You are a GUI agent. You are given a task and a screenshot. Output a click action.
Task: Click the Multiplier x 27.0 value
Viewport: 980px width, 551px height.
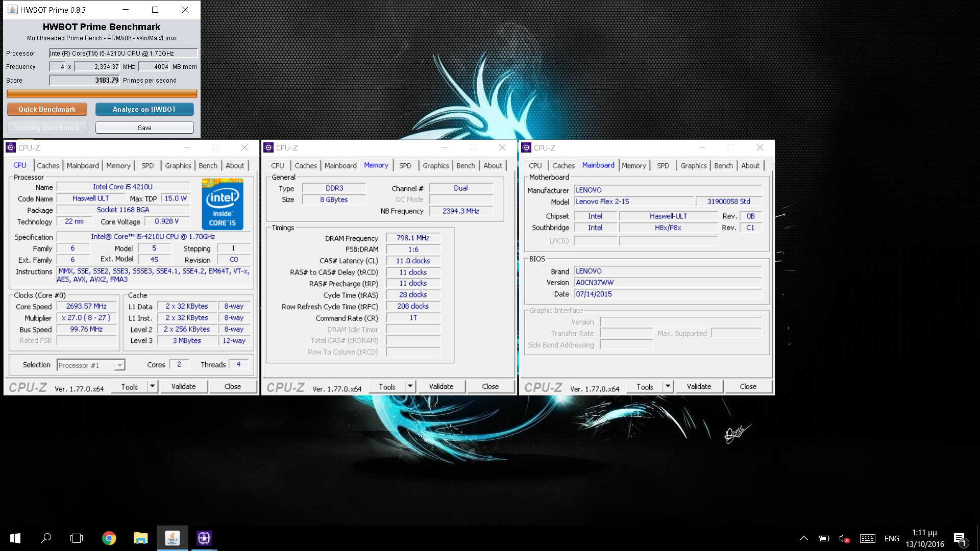point(86,317)
